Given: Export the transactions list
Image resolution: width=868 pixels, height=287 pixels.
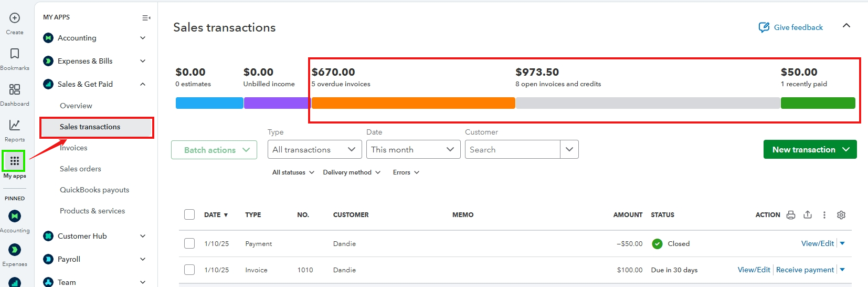Looking at the screenshot, I should tap(808, 215).
